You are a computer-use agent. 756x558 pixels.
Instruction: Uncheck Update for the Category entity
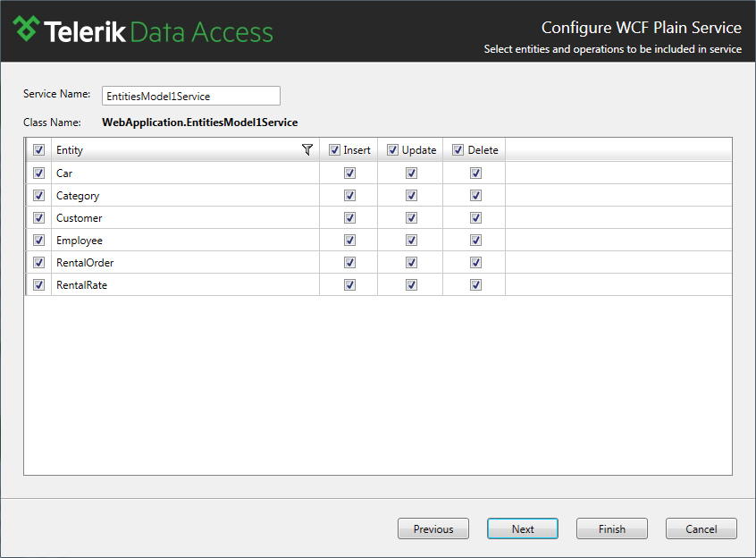pos(411,195)
